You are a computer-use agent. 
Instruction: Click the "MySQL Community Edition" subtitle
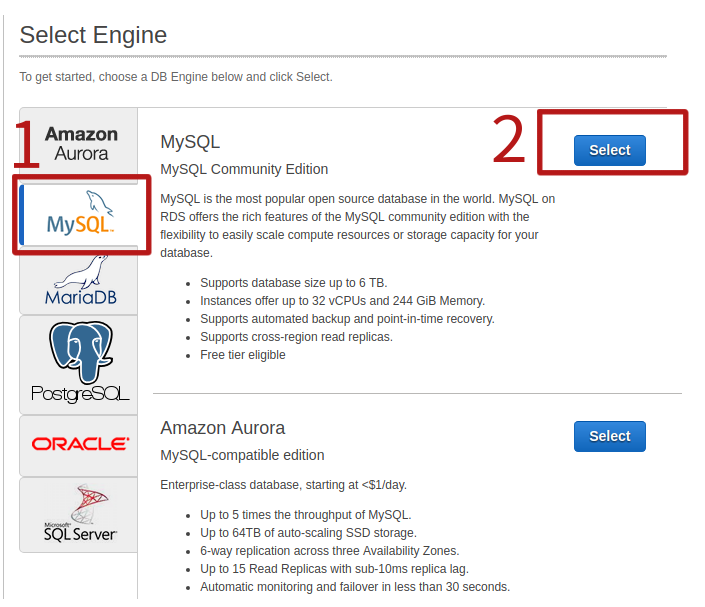(x=244, y=169)
